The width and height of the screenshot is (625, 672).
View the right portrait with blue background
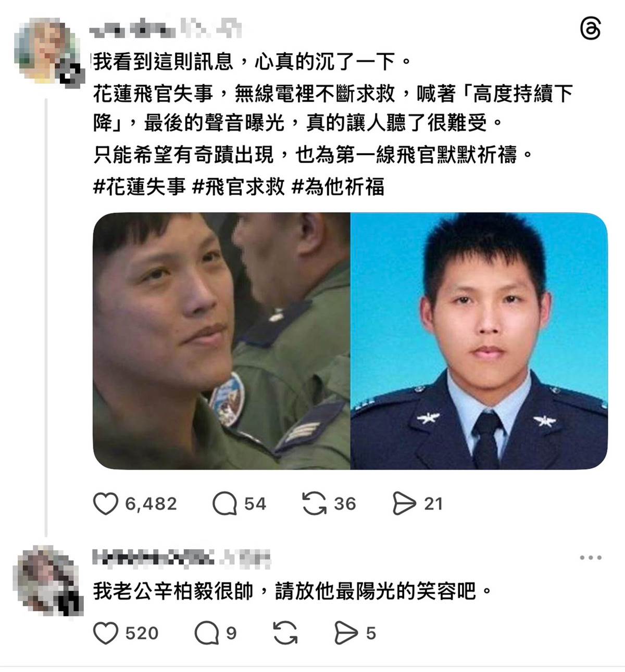tap(479, 341)
